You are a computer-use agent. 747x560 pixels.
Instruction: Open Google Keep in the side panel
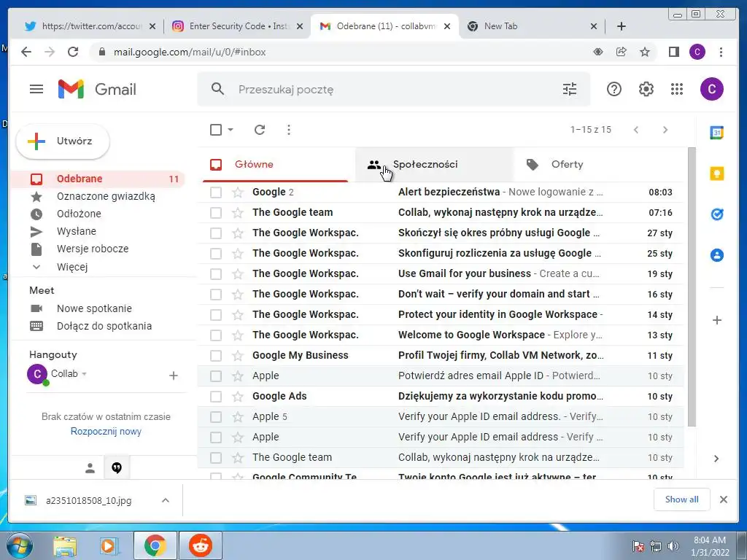point(716,174)
